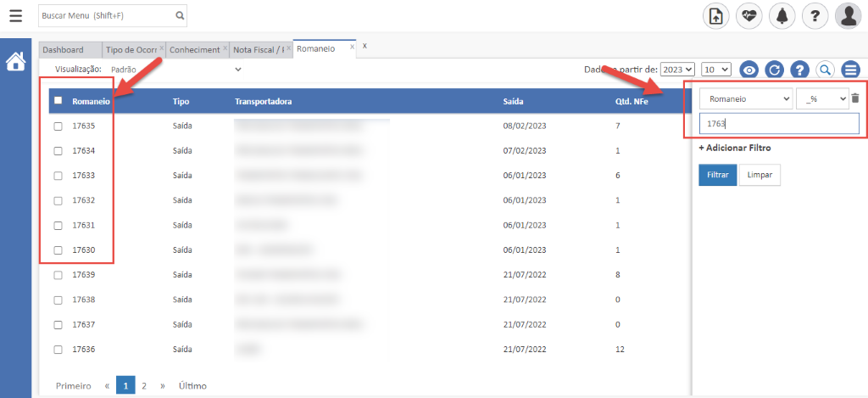Open the Tipo de Ocorr tab
Screen dimensions: 868x398
[x=131, y=50]
